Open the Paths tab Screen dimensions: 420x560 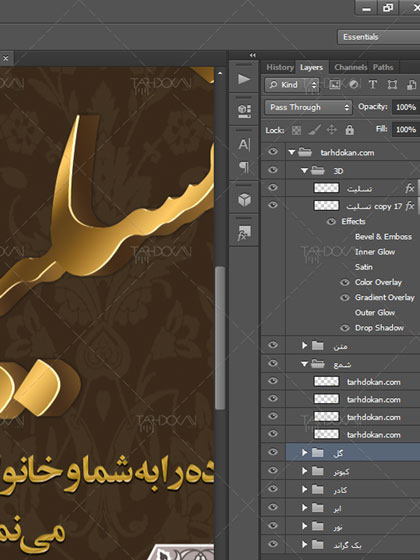pyautogui.click(x=383, y=67)
